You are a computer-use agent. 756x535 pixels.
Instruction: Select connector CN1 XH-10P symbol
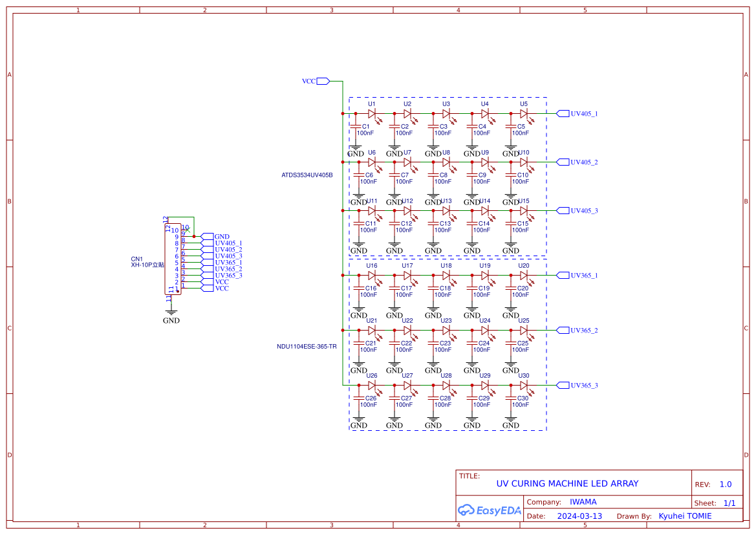point(173,259)
